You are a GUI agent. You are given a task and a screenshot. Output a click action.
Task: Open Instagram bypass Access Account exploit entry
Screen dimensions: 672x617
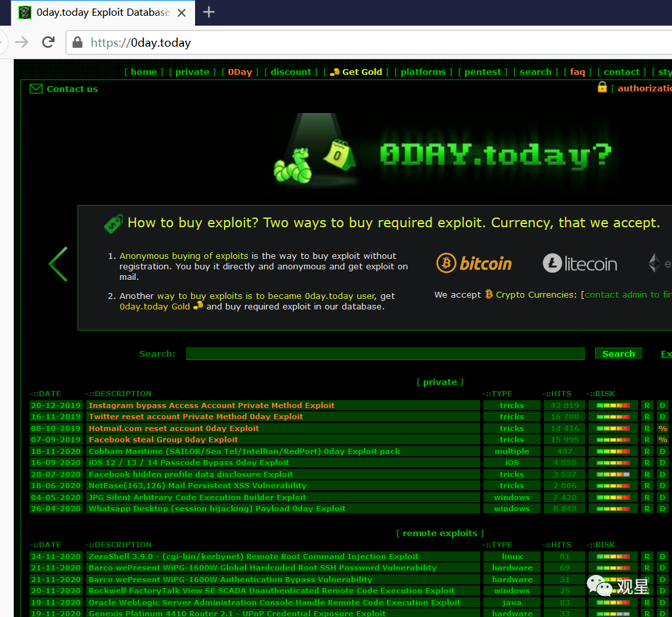click(x=212, y=405)
